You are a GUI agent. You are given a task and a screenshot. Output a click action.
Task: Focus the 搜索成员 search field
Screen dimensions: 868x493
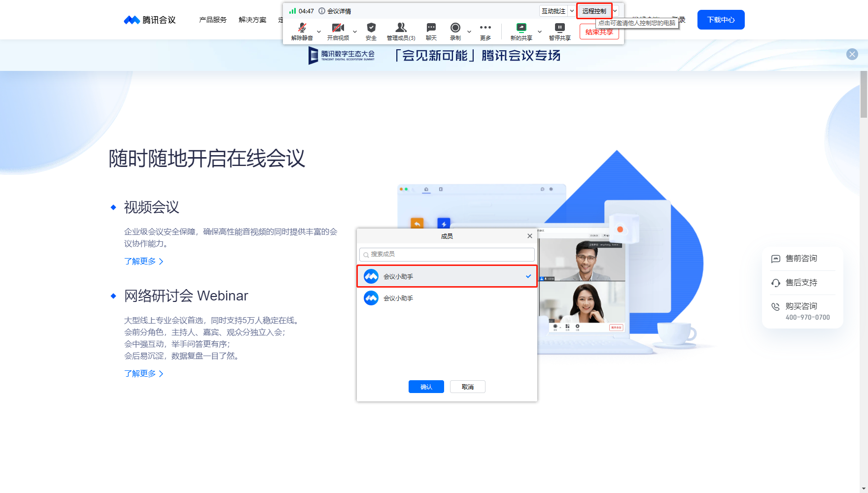(x=447, y=254)
